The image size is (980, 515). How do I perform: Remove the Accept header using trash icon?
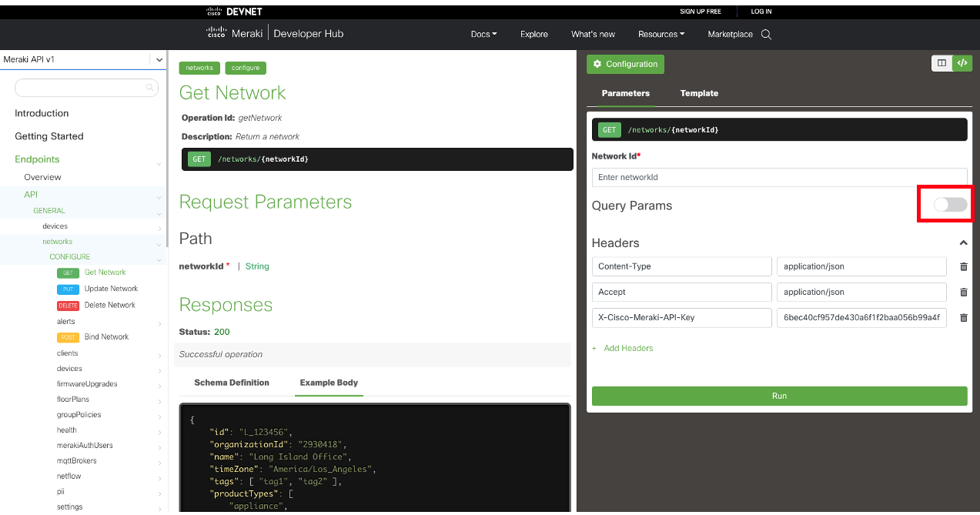(963, 292)
